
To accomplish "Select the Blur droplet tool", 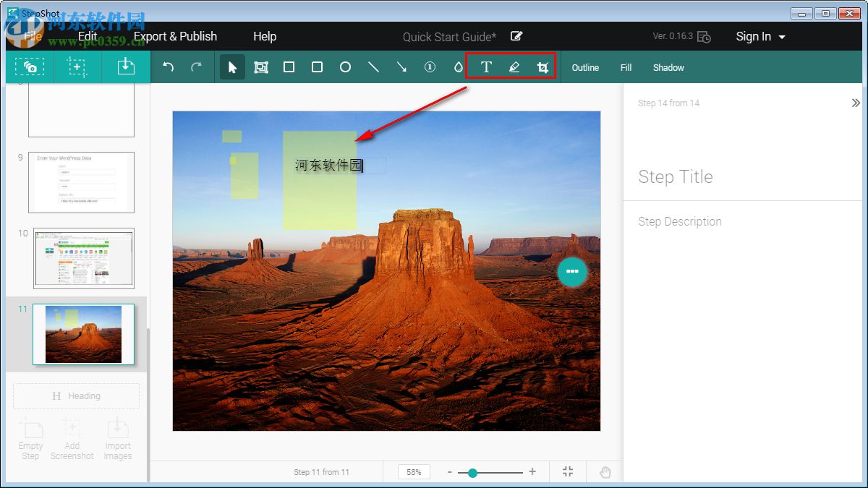I will pos(458,67).
